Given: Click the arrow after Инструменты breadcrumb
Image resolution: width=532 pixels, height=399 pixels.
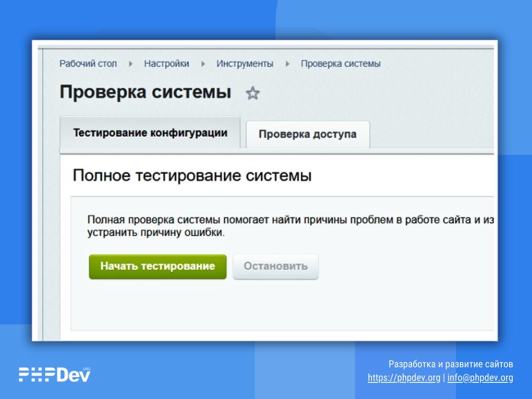Looking at the screenshot, I should click(x=287, y=64).
